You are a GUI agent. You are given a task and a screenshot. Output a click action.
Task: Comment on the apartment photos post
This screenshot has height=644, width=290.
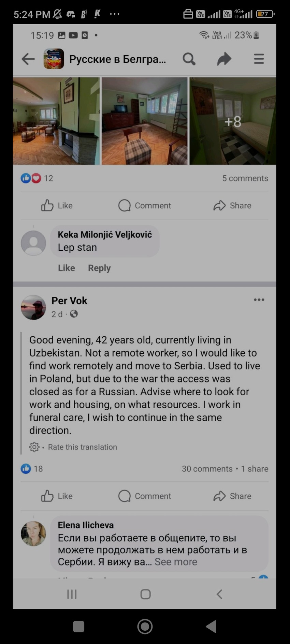coord(145,205)
